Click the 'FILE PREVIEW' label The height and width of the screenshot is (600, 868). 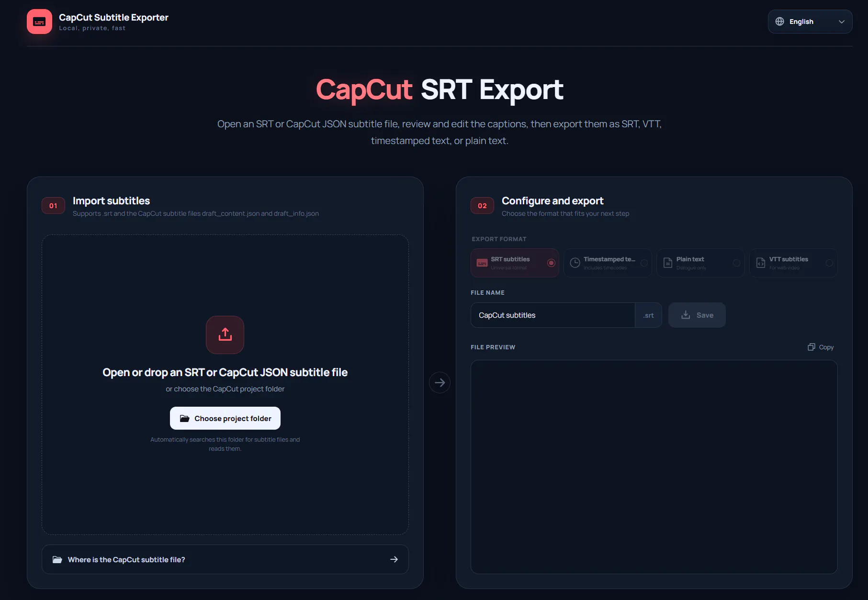(493, 347)
